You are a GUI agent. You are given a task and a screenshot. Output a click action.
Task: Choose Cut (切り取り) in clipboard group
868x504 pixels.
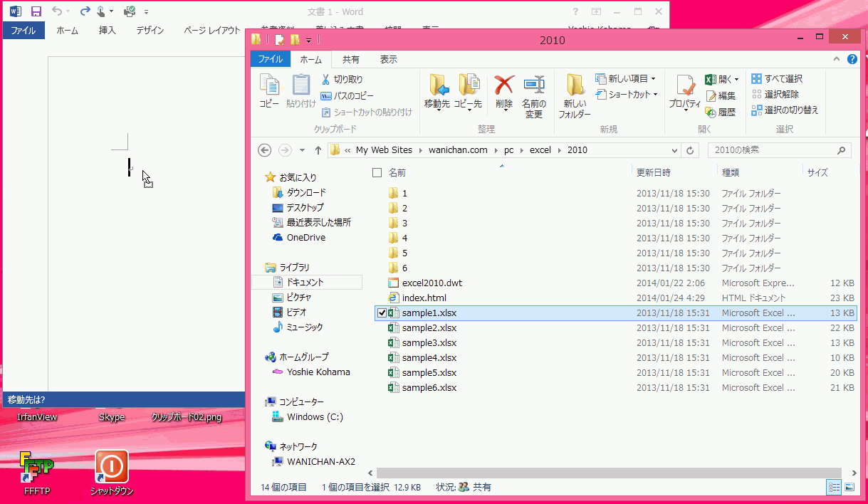(x=342, y=80)
